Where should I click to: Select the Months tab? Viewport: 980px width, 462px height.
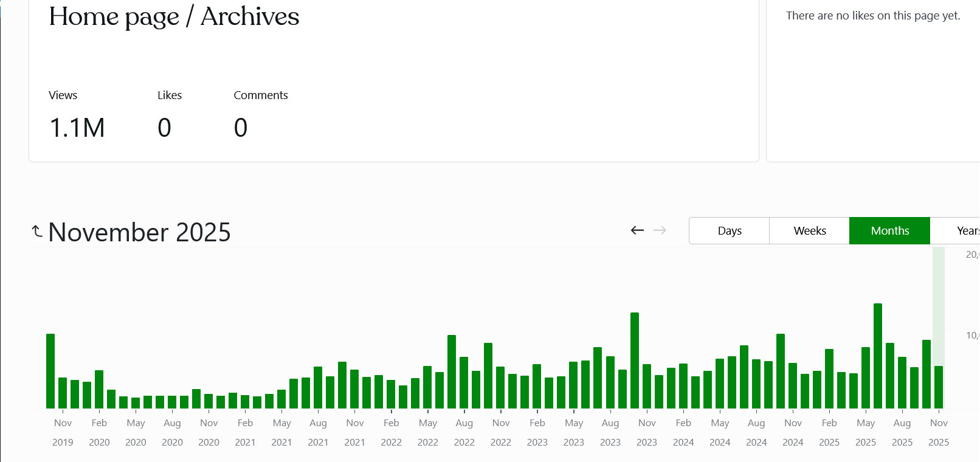click(889, 231)
